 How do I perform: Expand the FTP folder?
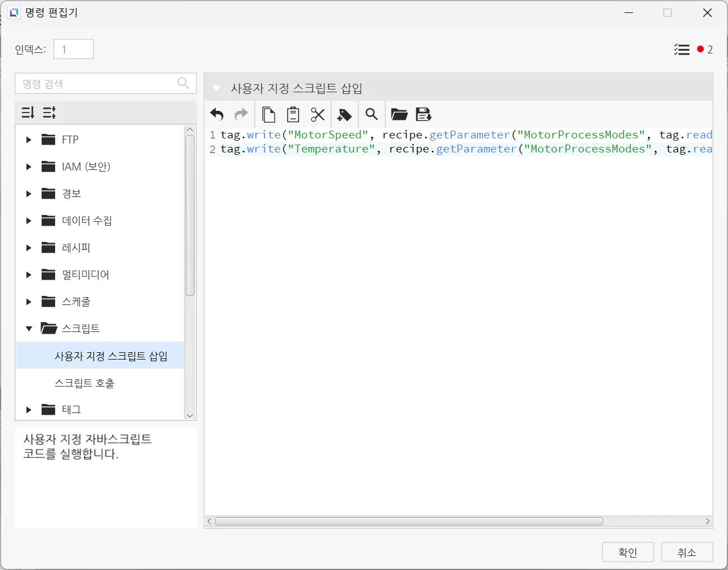click(29, 140)
